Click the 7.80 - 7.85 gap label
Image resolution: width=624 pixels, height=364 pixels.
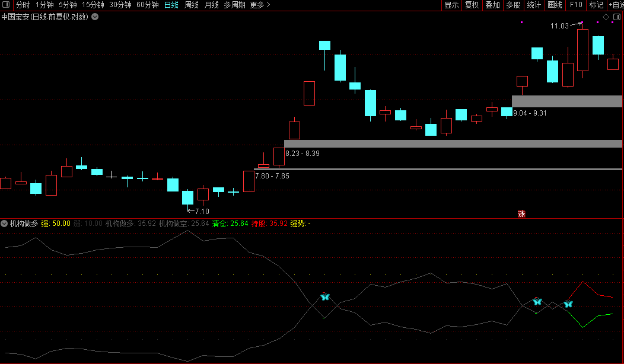(272, 176)
